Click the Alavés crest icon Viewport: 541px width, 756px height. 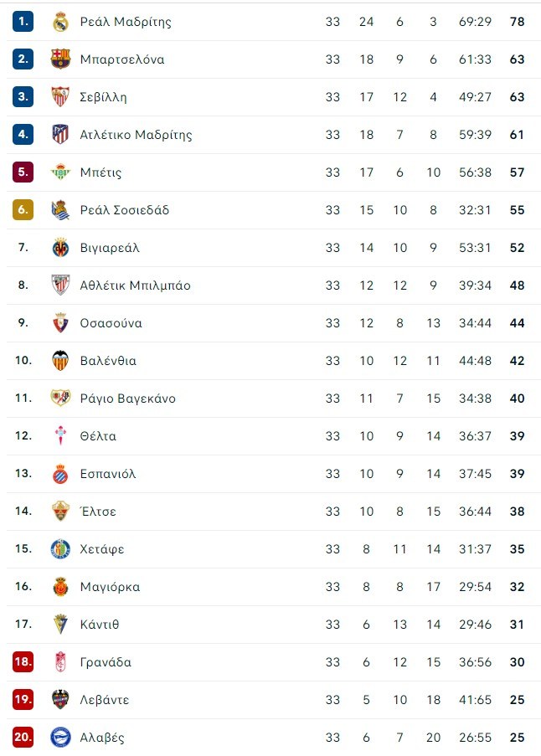click(60, 738)
